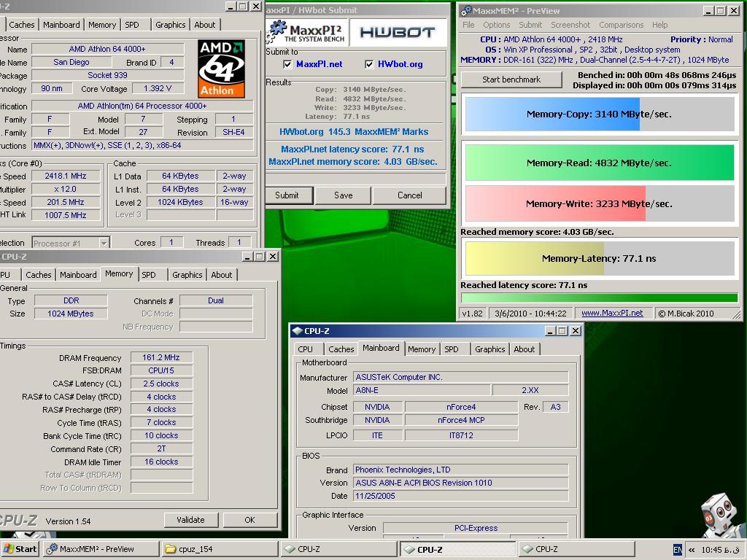Screen dimensions: 747x560
Task: Switch to Graphics tab in Mainboard CPU-Z window
Action: tap(489, 349)
